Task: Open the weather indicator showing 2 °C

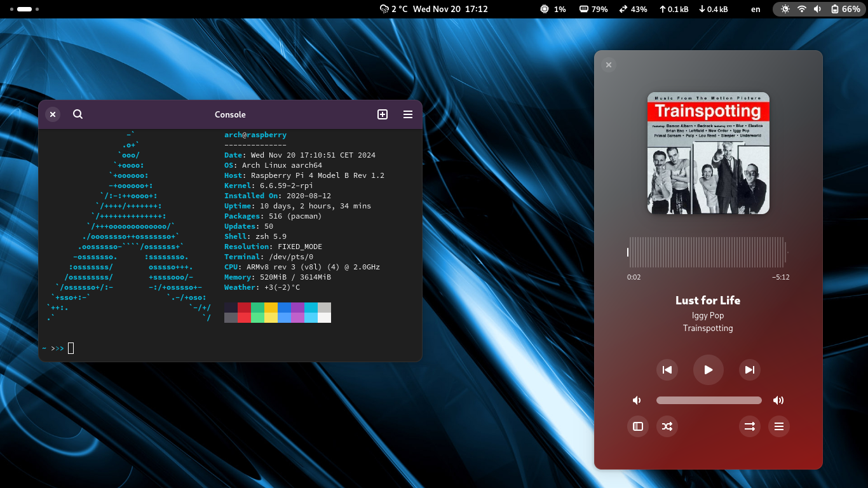Action: tap(393, 9)
